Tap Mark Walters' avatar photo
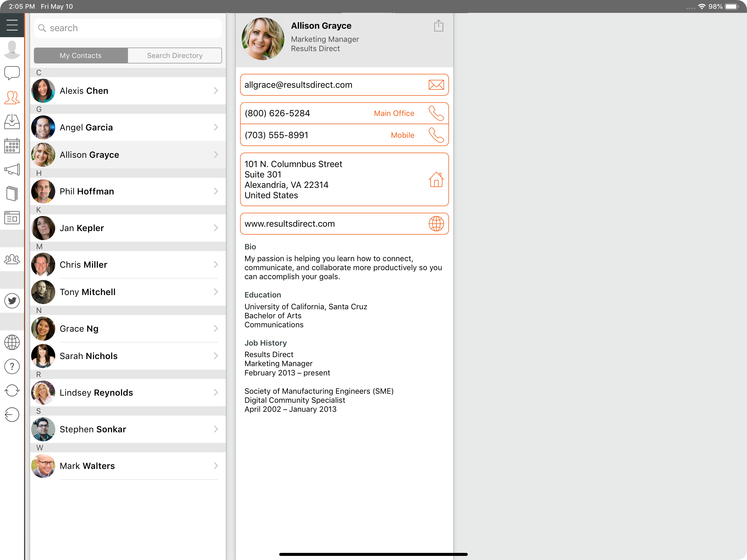Screen dimensions: 747x560 (43, 466)
